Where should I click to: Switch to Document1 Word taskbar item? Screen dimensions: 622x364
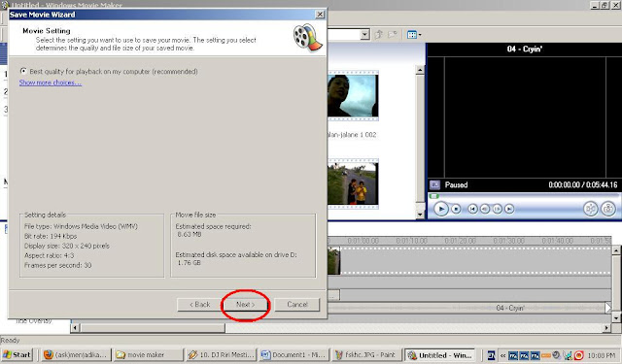tap(294, 355)
